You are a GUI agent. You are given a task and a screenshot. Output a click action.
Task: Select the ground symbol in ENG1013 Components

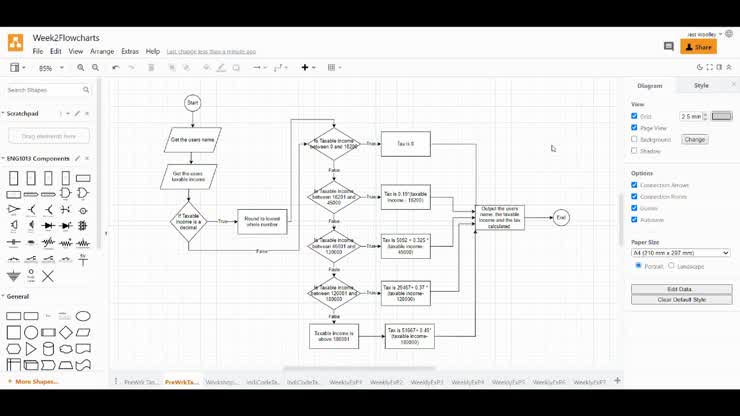13,275
